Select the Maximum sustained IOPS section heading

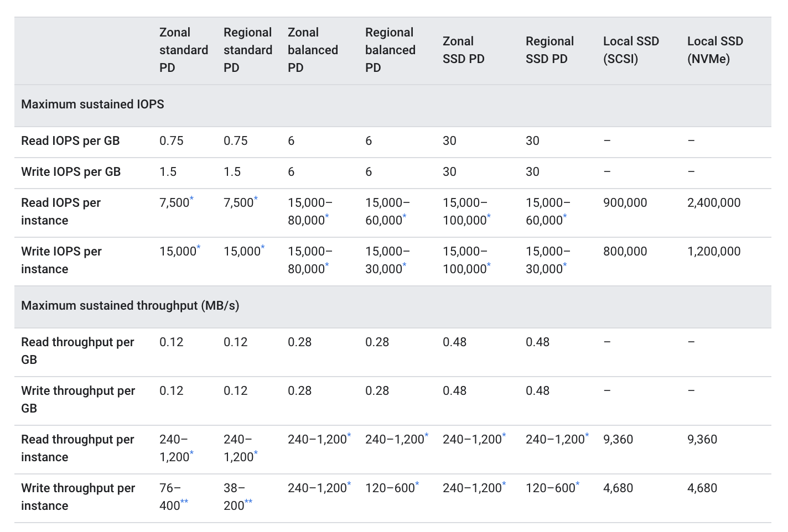click(x=92, y=104)
